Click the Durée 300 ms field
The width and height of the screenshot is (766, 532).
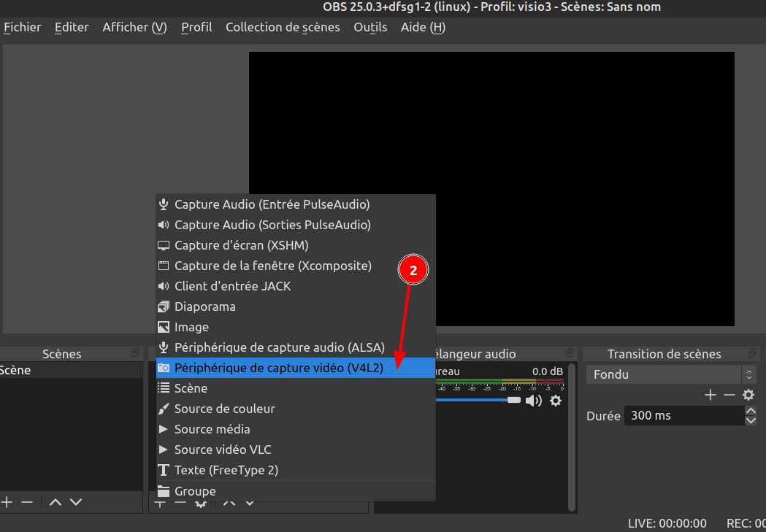684,416
